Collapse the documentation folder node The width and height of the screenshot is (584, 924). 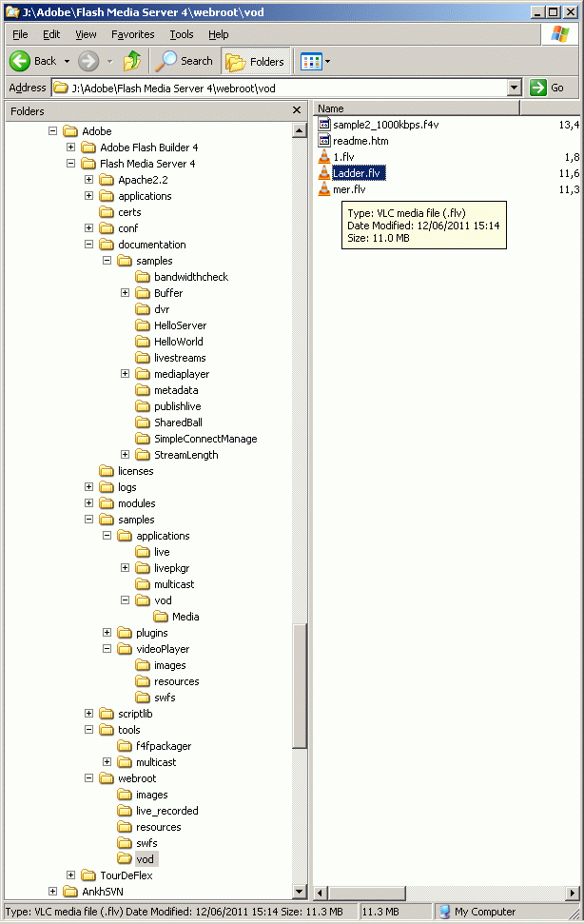pyautogui.click(x=88, y=244)
